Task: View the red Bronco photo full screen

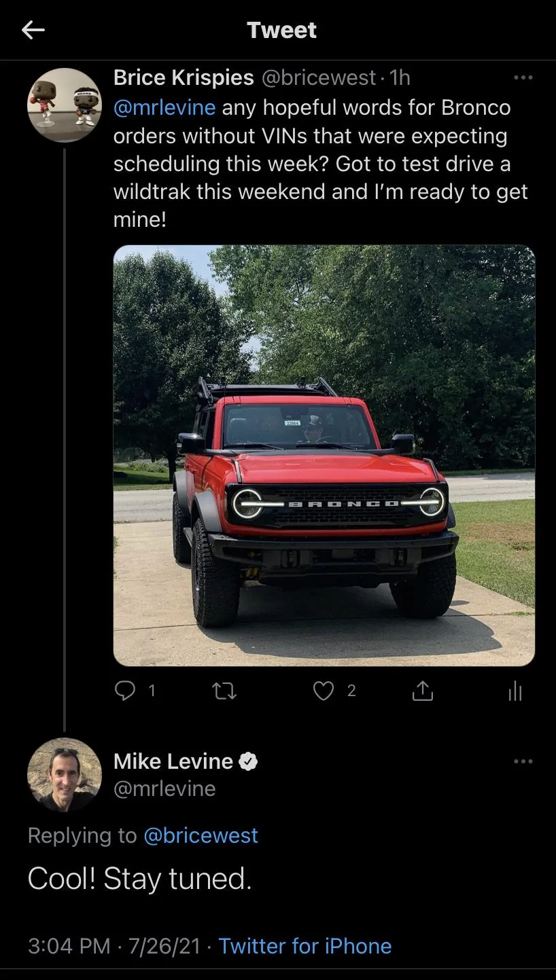Action: tap(324, 456)
